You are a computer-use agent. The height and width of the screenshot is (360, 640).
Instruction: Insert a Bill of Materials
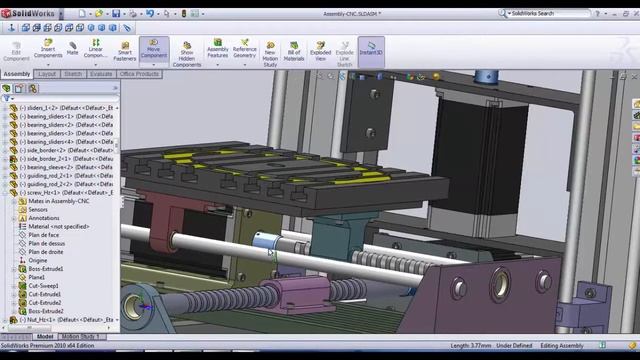tap(294, 51)
